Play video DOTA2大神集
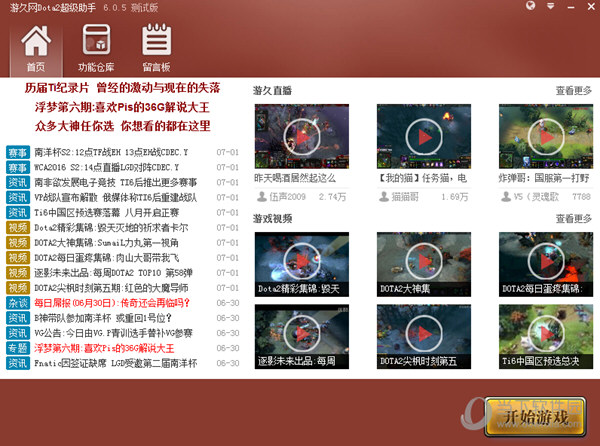Image resolution: width=600 pixels, height=446 pixels. click(x=424, y=264)
